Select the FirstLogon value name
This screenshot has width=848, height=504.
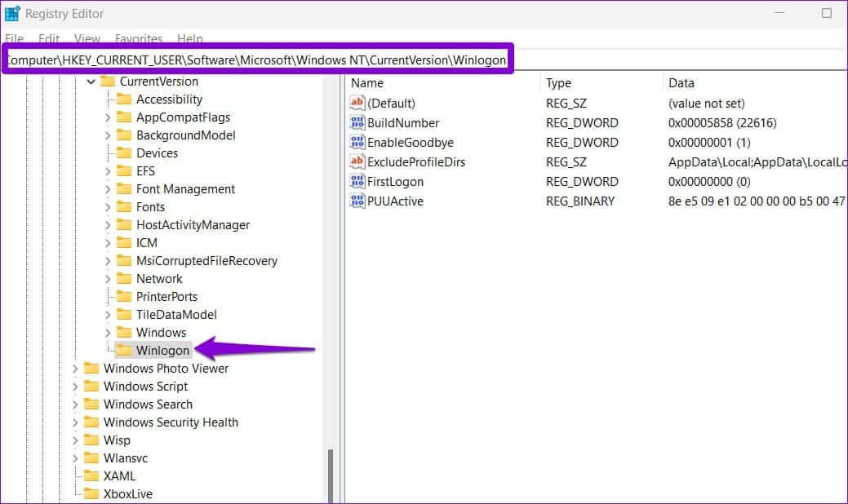(x=395, y=182)
